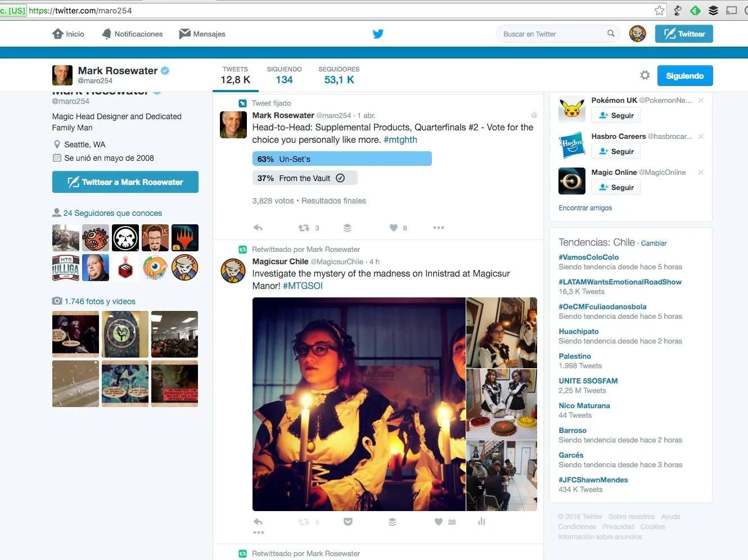Open Planeswalker logo follower avatar
This screenshot has width=748, height=560.
185,238
